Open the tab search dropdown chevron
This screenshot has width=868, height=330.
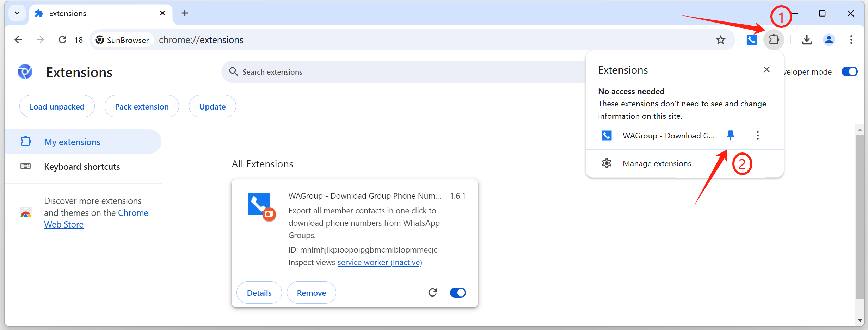[17, 13]
